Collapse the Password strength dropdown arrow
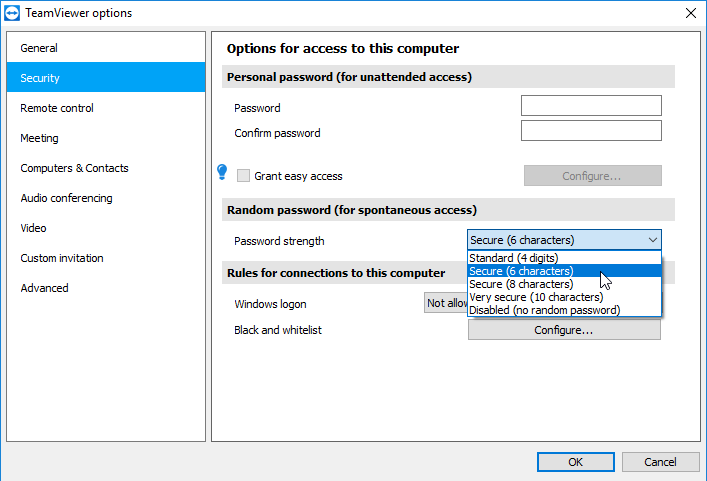The image size is (707, 481). [x=652, y=240]
